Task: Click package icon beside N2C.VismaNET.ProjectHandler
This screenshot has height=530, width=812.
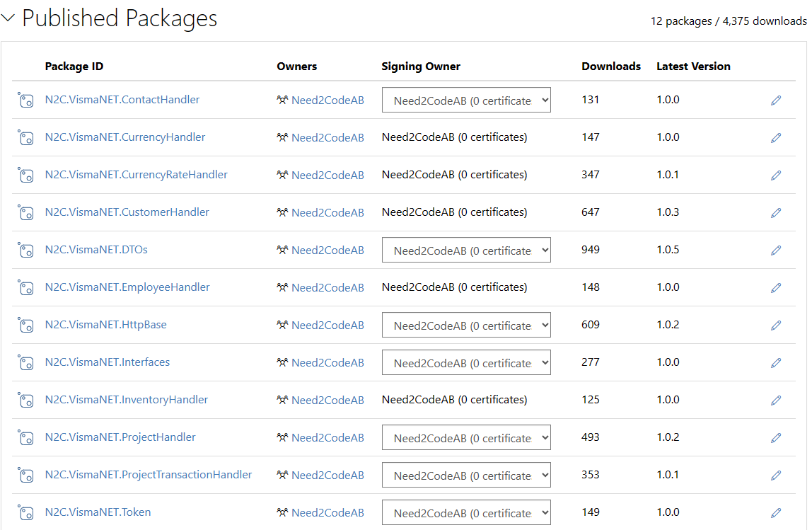Action: coord(25,438)
